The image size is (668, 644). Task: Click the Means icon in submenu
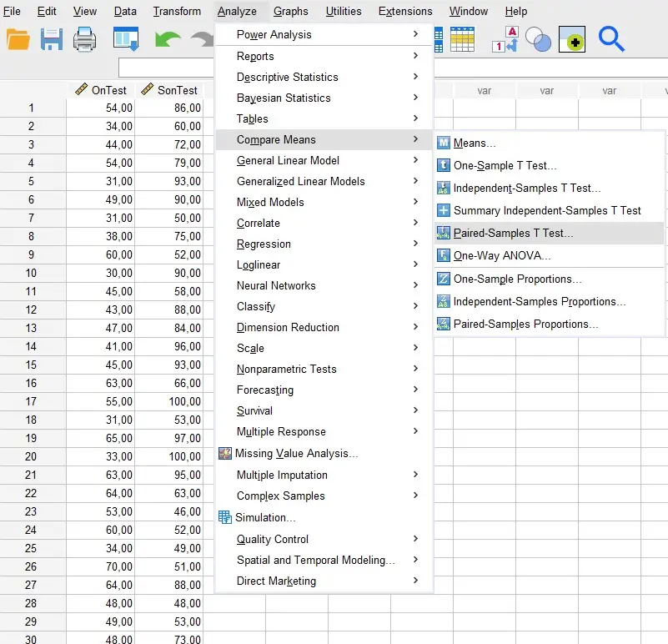tap(443, 143)
